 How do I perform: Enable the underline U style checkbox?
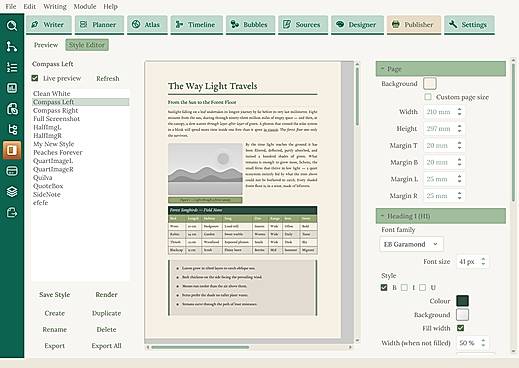tap(423, 287)
